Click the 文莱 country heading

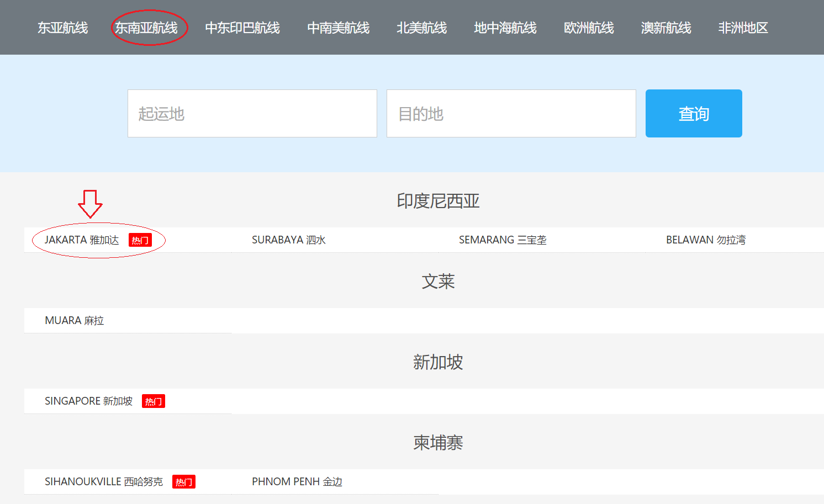click(438, 282)
